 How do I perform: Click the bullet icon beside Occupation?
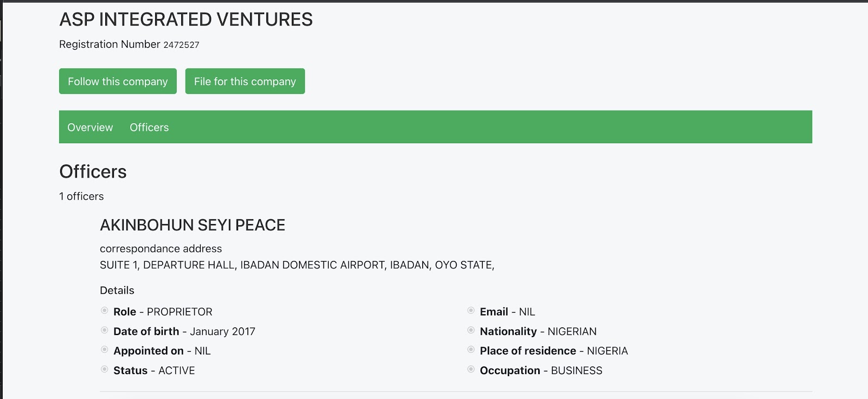tap(471, 369)
